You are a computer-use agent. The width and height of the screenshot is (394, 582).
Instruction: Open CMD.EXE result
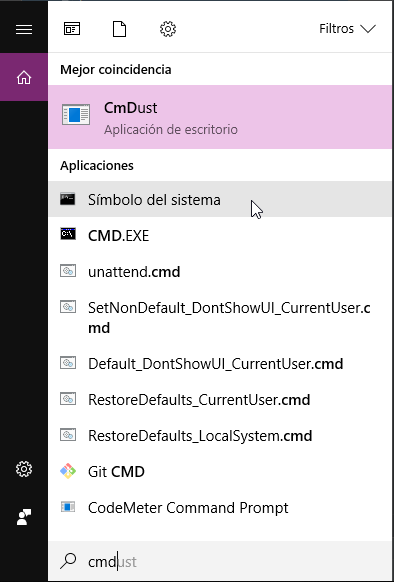(221, 235)
